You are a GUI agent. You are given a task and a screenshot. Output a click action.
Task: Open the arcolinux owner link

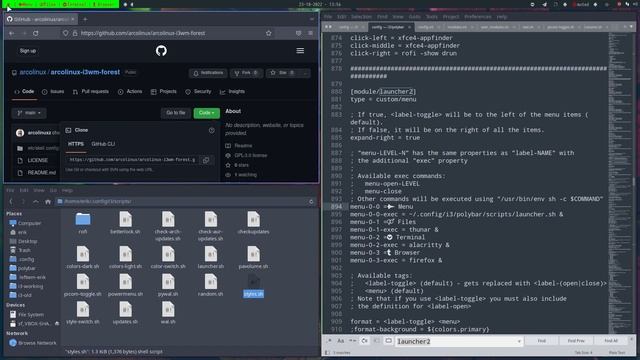pyautogui.click(x=33, y=72)
